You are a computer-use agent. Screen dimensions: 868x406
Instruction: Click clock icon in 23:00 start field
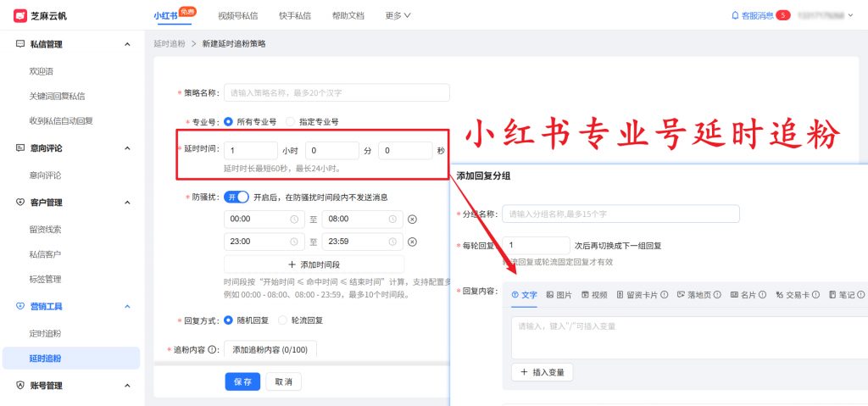pos(294,242)
